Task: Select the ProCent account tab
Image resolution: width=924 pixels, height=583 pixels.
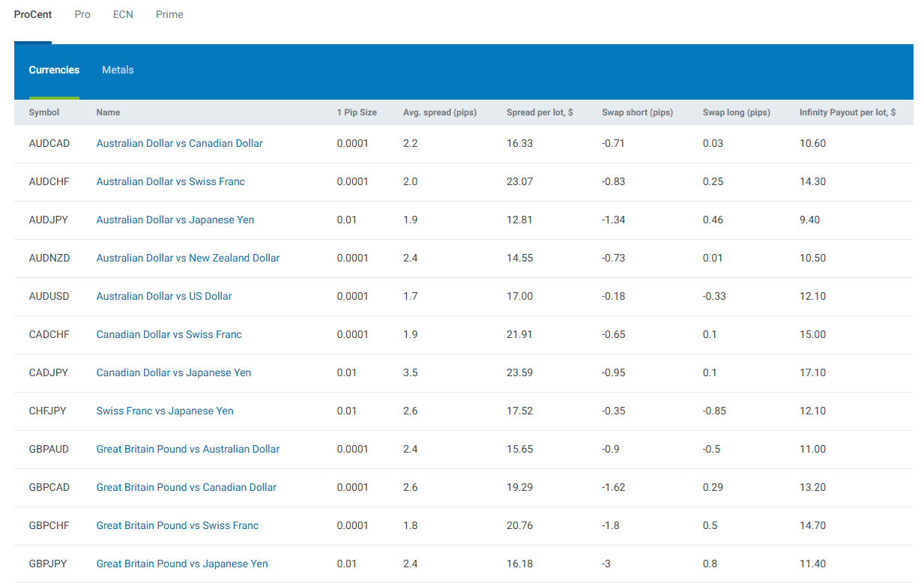Action: [x=32, y=14]
